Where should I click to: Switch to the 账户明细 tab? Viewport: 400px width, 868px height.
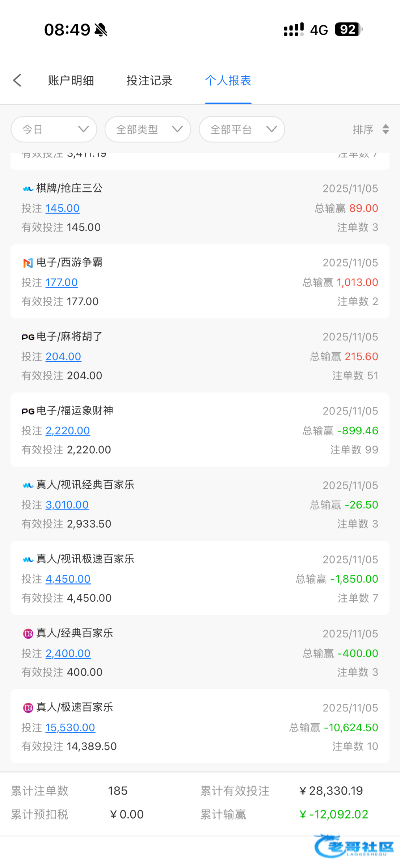[x=71, y=80]
